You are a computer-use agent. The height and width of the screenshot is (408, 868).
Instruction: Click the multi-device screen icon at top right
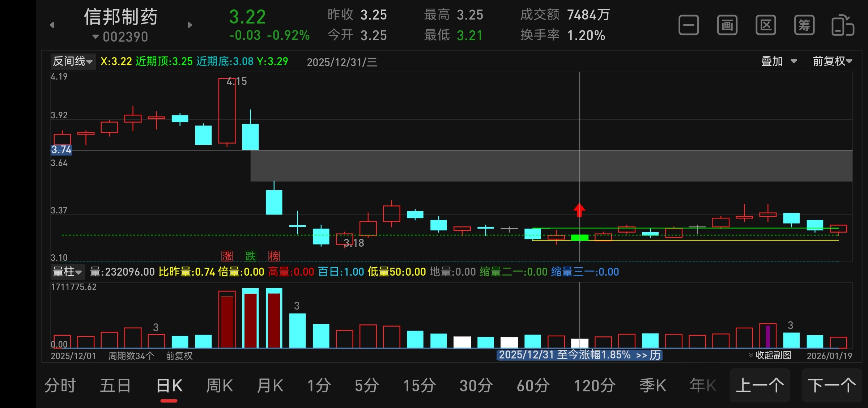[843, 25]
